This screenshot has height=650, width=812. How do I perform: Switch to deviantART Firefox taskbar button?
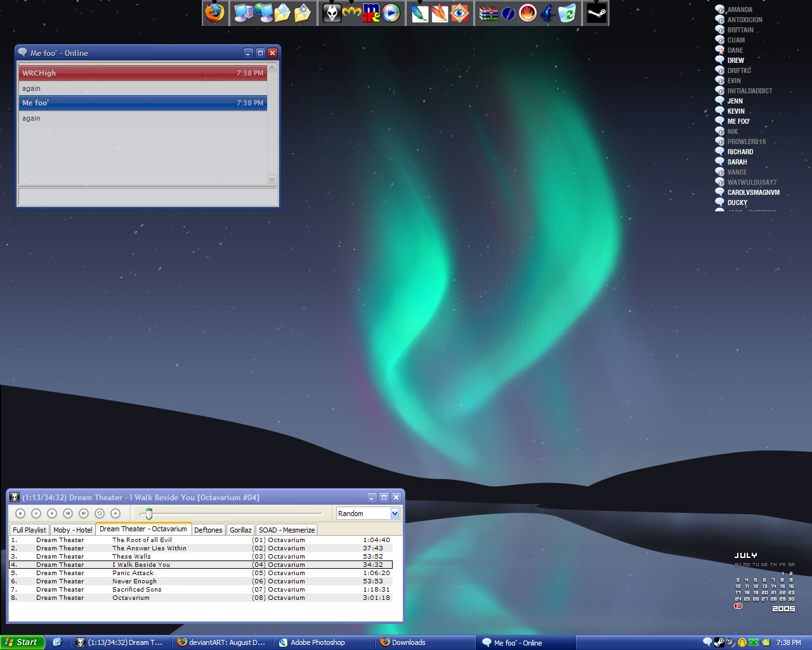coord(221,642)
